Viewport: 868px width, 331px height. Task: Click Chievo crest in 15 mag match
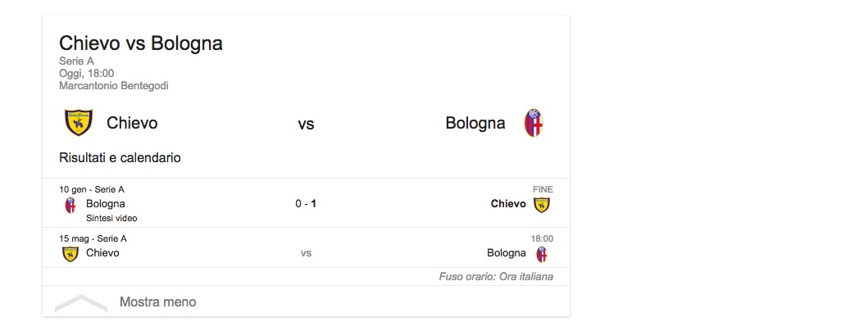(x=70, y=253)
